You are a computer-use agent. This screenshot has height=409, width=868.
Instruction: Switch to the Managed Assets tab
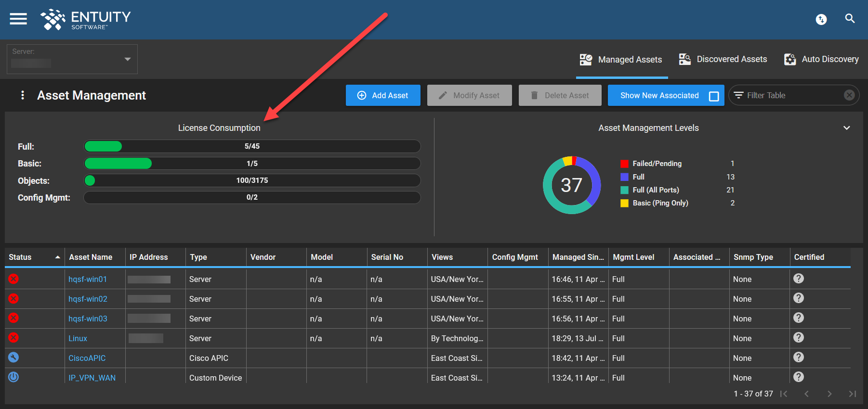621,60
